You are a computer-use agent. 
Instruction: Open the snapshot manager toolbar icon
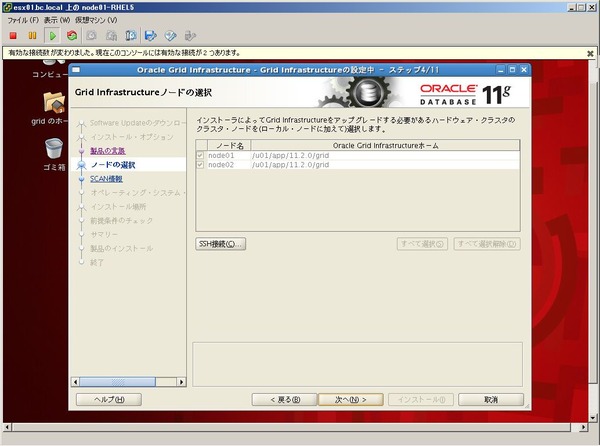point(131,36)
